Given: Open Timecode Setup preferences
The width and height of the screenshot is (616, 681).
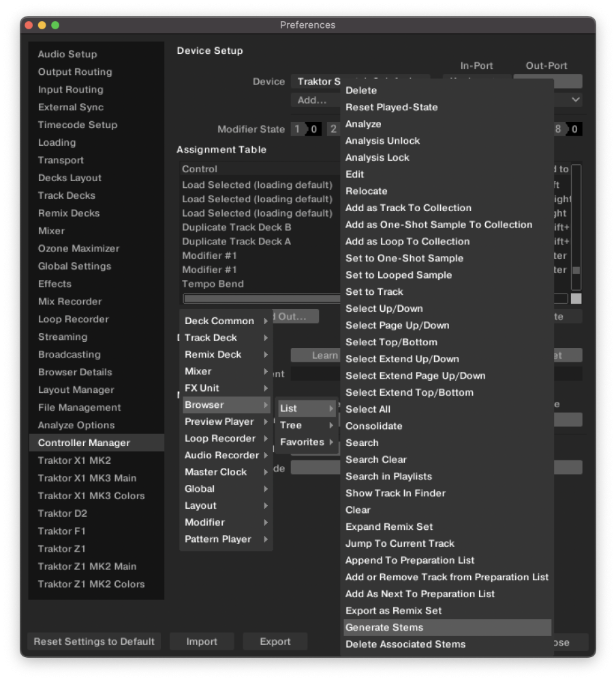Looking at the screenshot, I should 97,125.
